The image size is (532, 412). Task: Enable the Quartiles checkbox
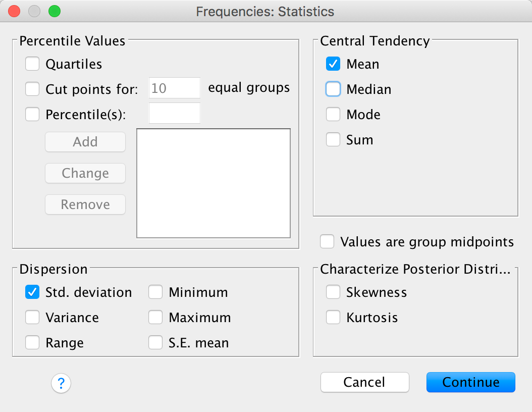(32, 64)
